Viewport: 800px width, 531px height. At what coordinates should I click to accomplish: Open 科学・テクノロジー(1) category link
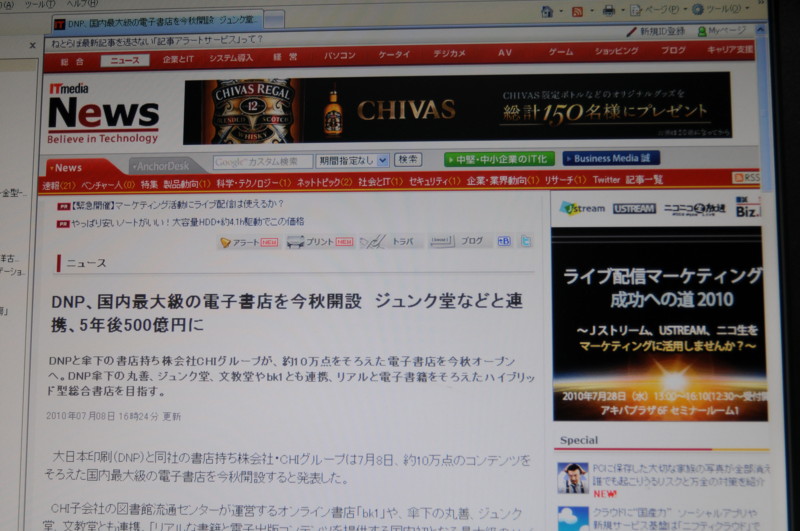(254, 183)
